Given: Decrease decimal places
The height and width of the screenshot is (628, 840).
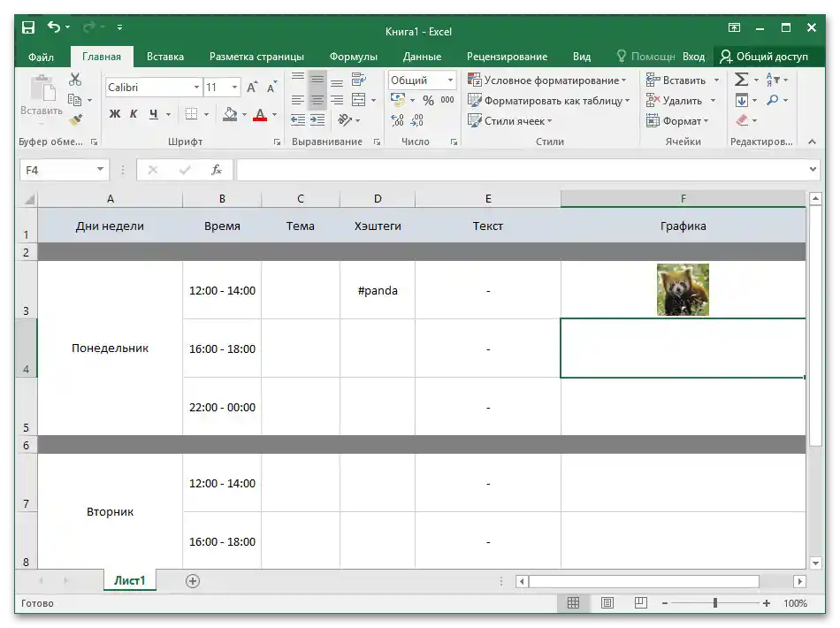Looking at the screenshot, I should pyautogui.click(x=416, y=120).
